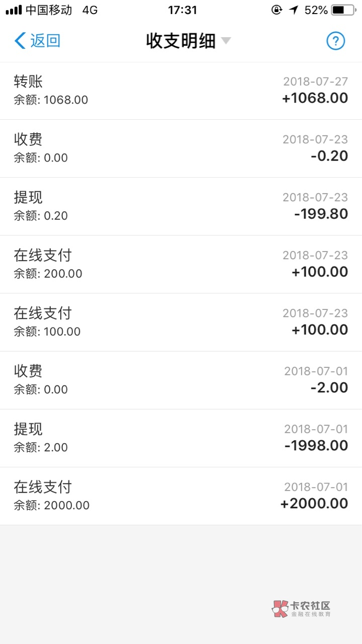Image resolution: width=362 pixels, height=644 pixels.
Task: Open 在线支付 entry with balance 100.00
Action: click(x=181, y=322)
